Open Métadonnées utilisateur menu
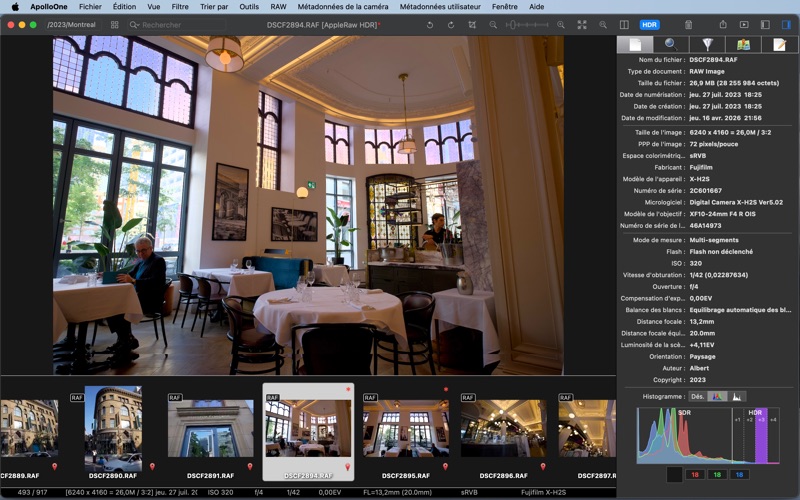This screenshot has width=800, height=500. pyautogui.click(x=440, y=7)
